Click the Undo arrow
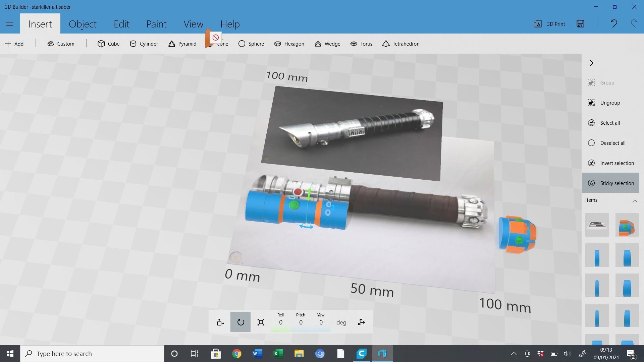 613,24
